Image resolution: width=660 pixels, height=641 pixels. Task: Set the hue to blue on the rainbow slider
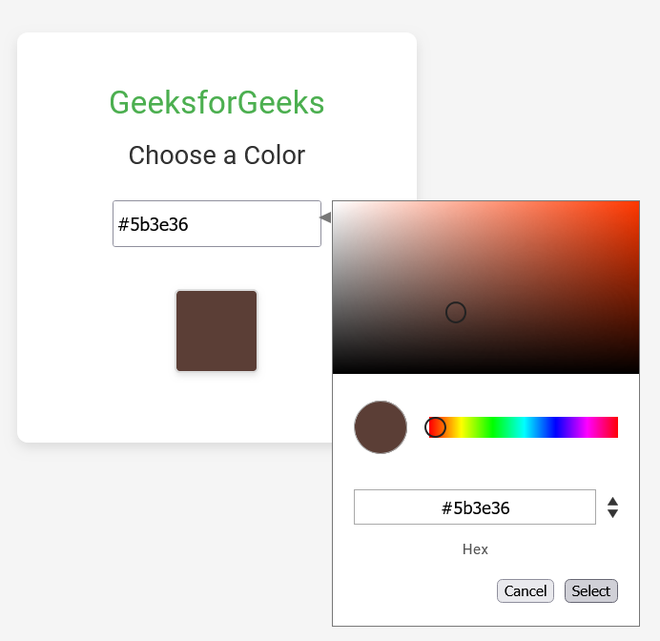pos(555,428)
